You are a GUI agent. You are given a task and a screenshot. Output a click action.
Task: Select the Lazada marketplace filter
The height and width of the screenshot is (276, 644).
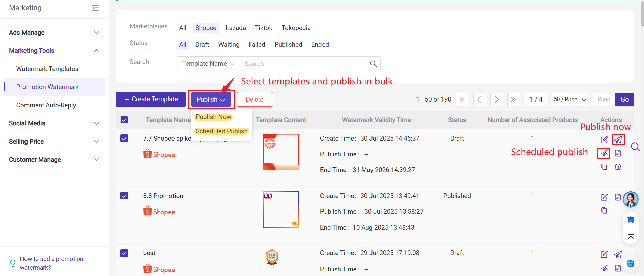tap(236, 28)
